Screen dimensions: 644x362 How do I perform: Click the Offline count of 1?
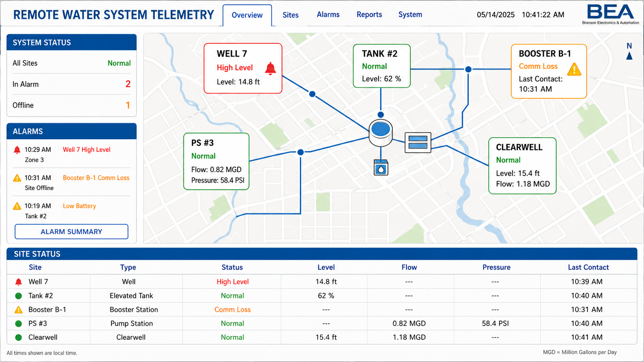[128, 105]
